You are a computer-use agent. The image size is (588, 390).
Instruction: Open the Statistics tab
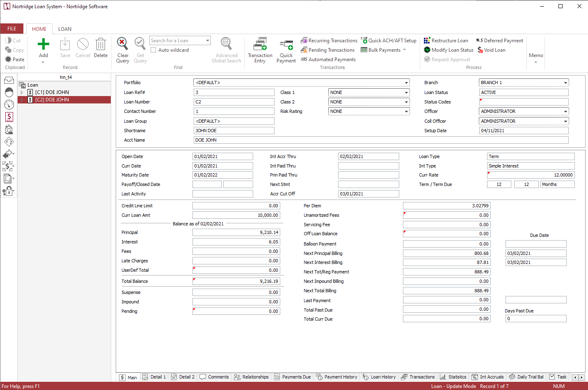coord(453,377)
